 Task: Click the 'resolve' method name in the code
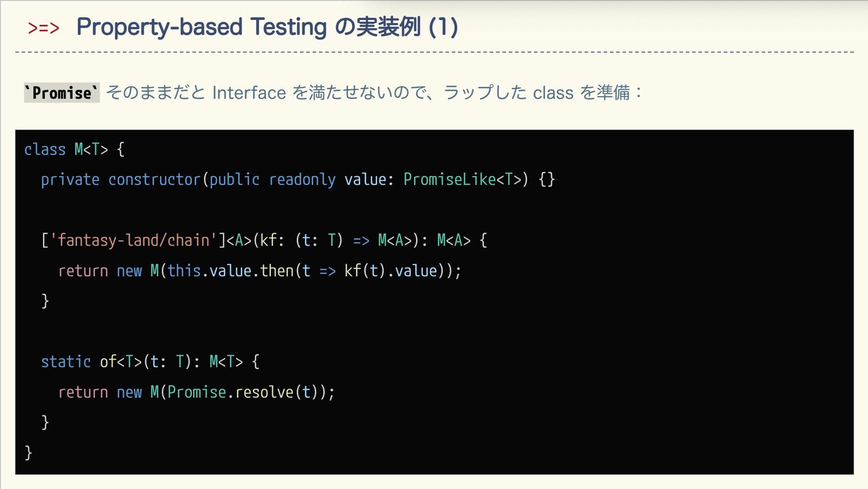point(264,392)
